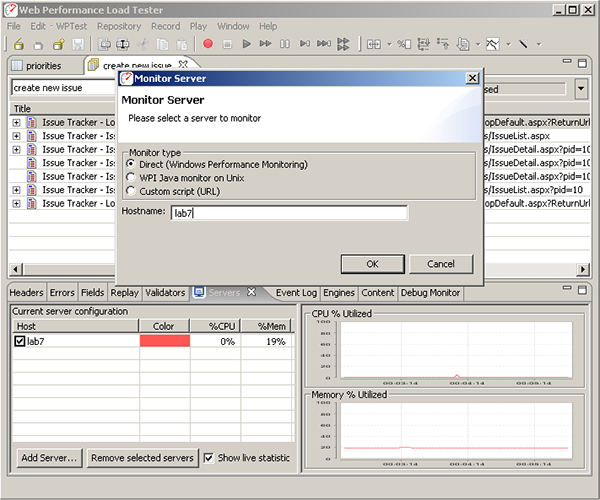Open the Help menu
600x500 pixels.
coord(268,26)
